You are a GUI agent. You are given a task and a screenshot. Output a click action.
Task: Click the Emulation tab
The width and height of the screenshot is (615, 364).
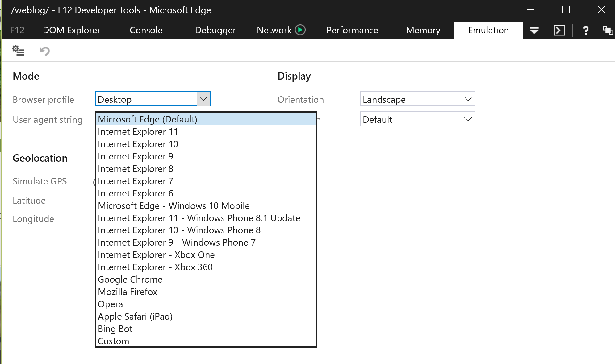(x=488, y=30)
